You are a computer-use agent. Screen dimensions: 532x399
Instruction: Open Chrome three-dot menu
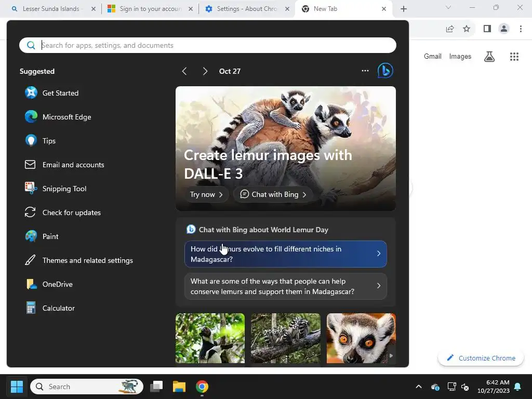coord(521,29)
